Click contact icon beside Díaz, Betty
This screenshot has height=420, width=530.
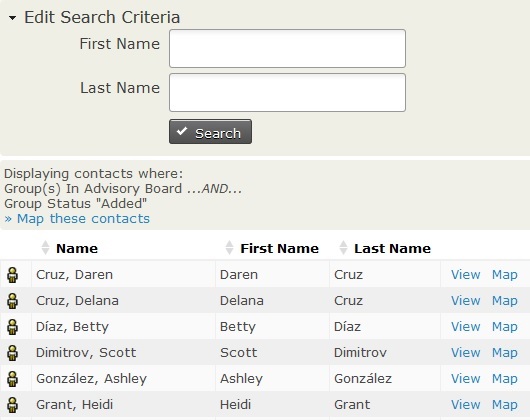pos(13,327)
